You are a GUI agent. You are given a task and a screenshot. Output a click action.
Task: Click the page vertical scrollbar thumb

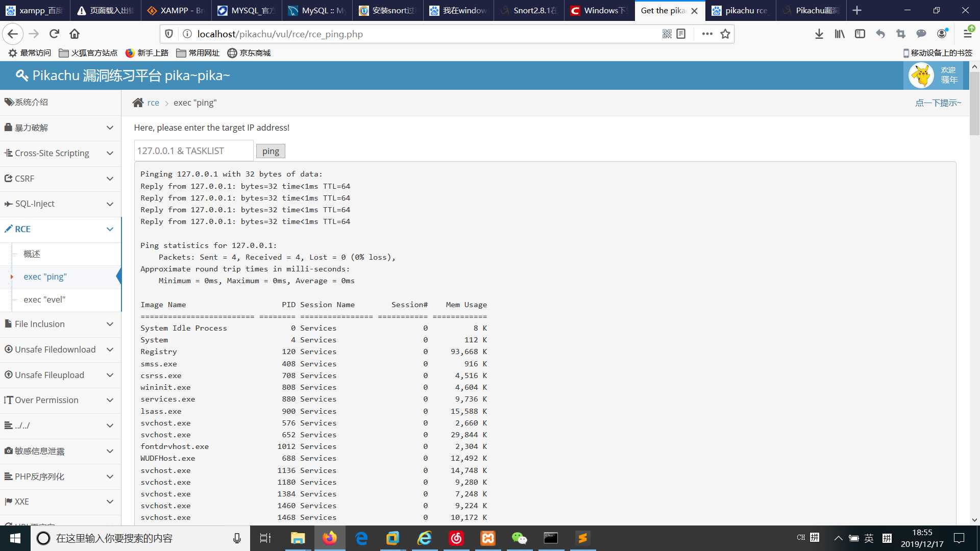[974, 104]
